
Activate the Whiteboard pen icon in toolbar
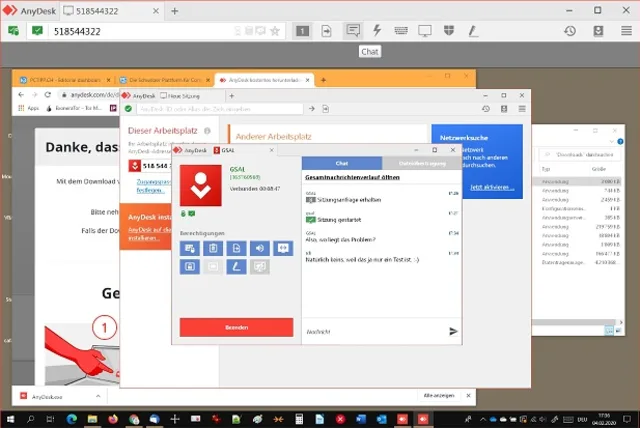click(473, 31)
